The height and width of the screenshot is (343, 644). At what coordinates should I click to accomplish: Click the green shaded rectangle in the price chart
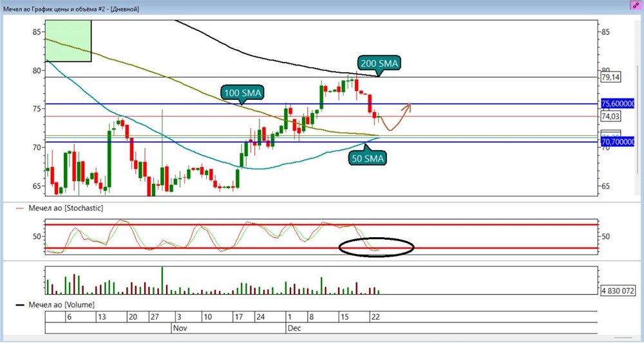pos(68,41)
